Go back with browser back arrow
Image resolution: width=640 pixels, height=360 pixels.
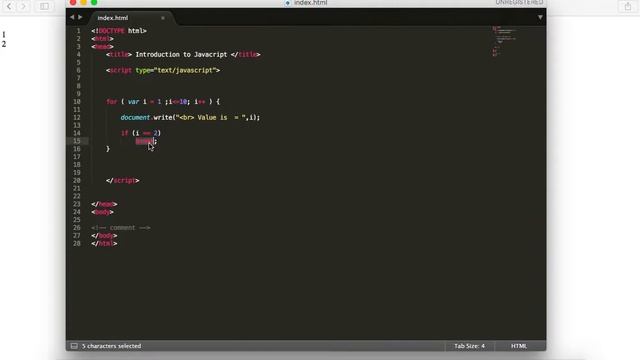click(x=9, y=6)
